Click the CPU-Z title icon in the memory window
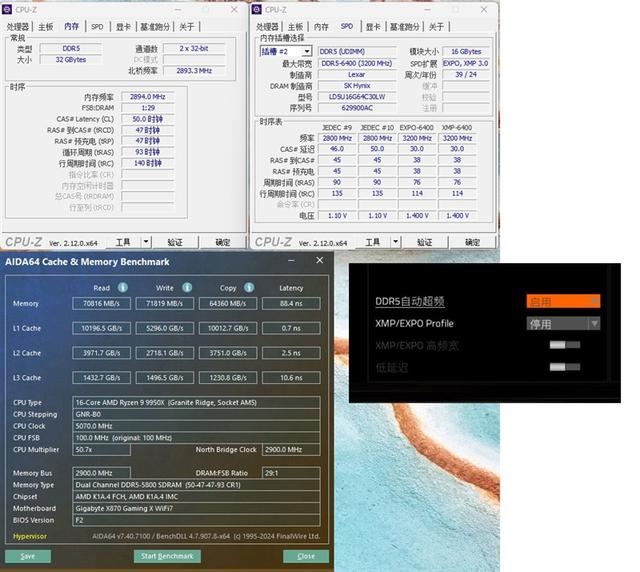The height and width of the screenshot is (572, 640). tap(8, 9)
